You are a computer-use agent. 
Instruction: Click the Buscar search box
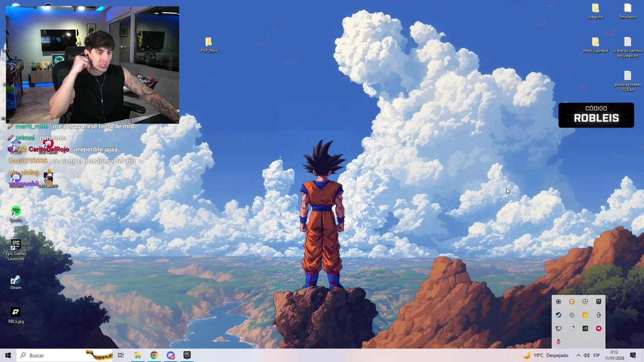[65, 355]
